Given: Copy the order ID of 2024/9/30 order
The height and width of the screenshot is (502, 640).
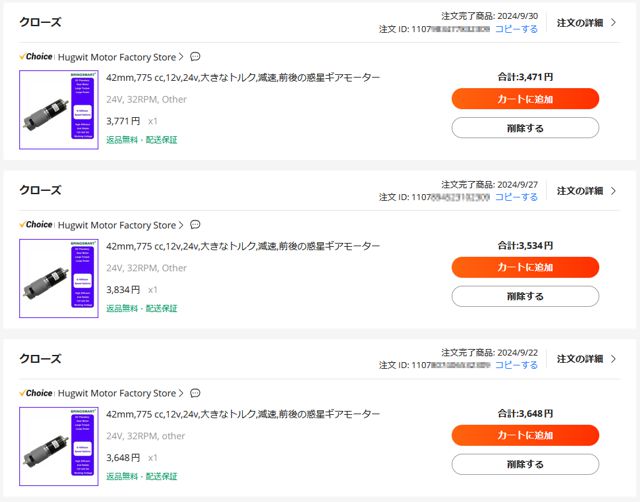Looking at the screenshot, I should click(516, 29).
